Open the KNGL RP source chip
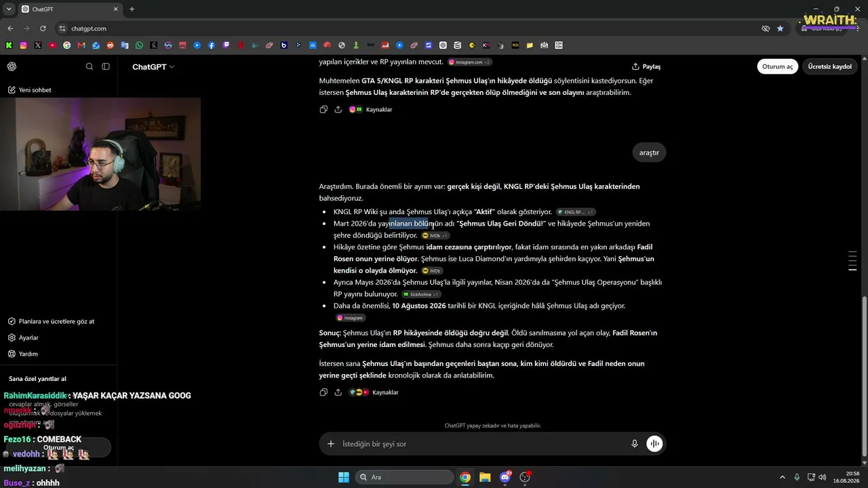868x488 pixels. (x=576, y=212)
